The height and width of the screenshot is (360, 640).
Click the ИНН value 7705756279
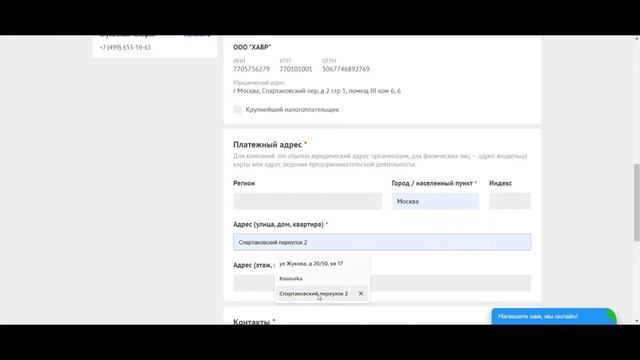coord(251,69)
